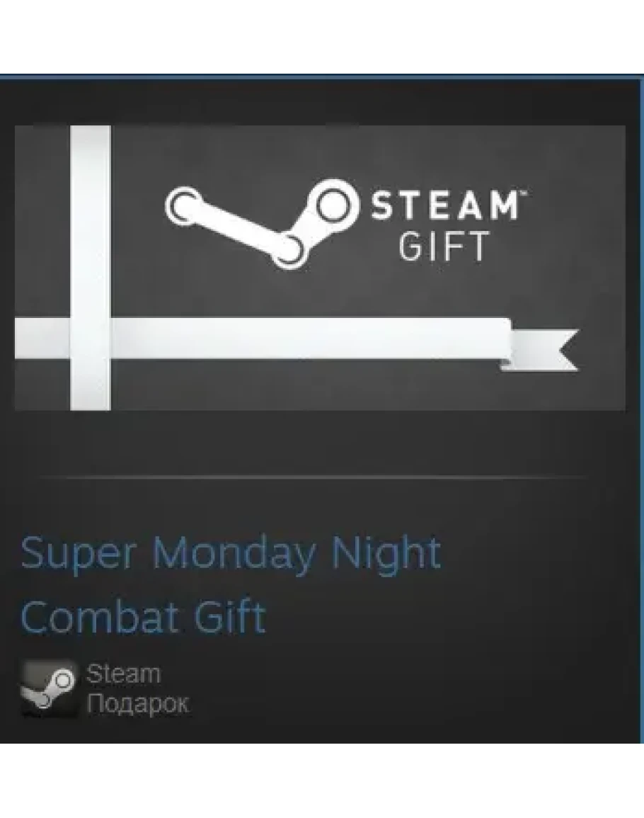644x818 pixels.
Task: Click the STEAM wordmark in the banner
Action: click(x=444, y=205)
